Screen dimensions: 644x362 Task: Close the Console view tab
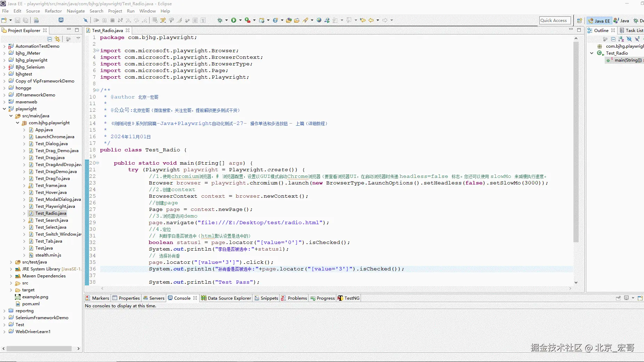click(195, 298)
